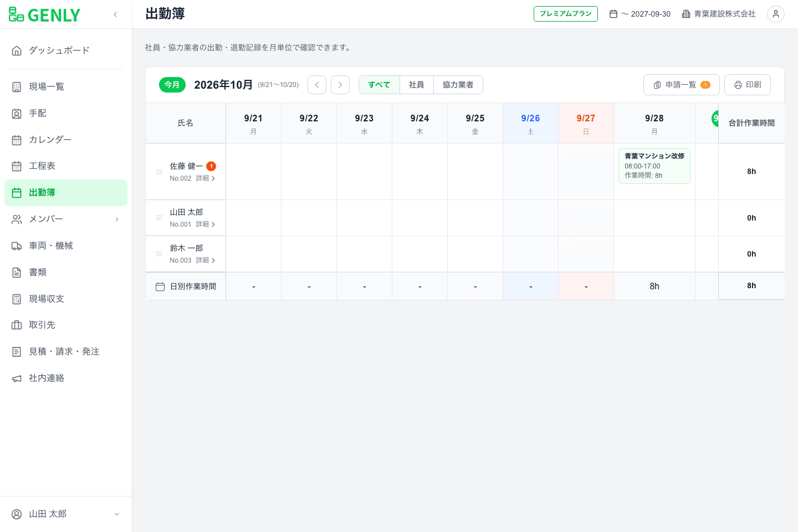The width and height of the screenshot is (798, 532).
Task: Open 取引先 in the sidebar
Action: click(x=66, y=325)
